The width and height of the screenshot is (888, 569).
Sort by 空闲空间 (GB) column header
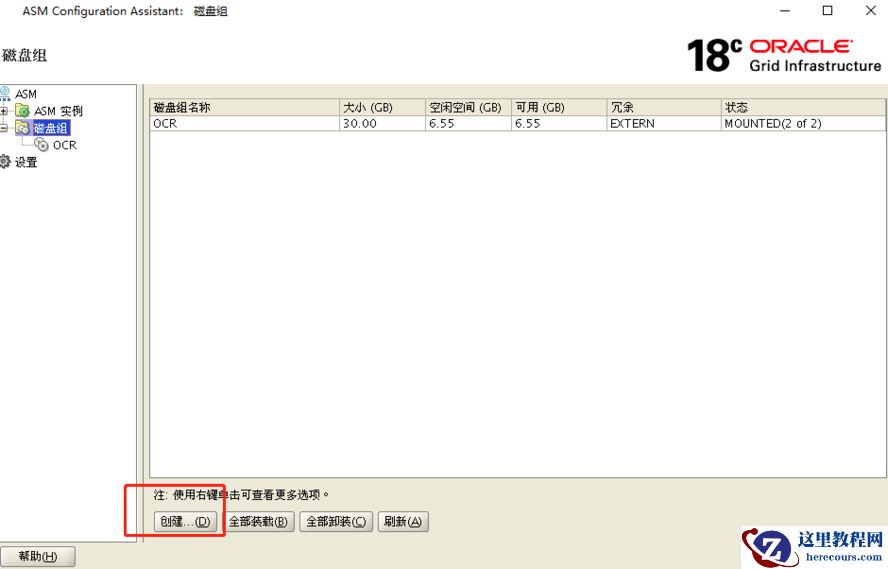click(x=469, y=108)
